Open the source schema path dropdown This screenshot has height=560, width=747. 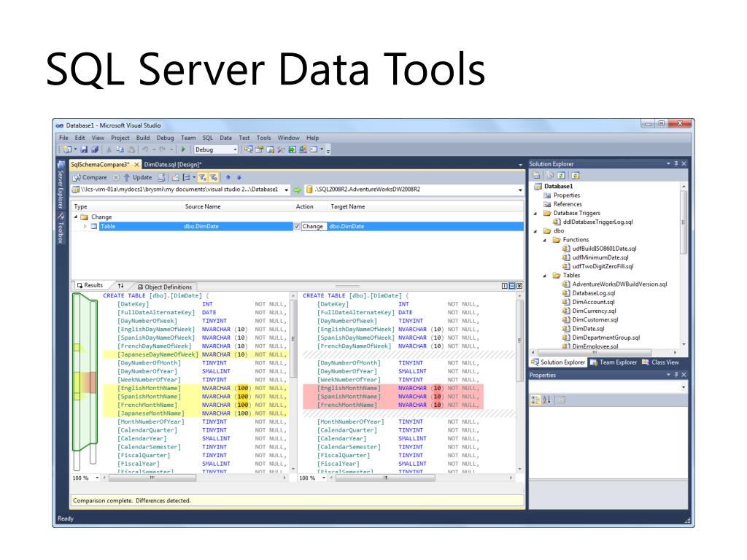pos(286,190)
